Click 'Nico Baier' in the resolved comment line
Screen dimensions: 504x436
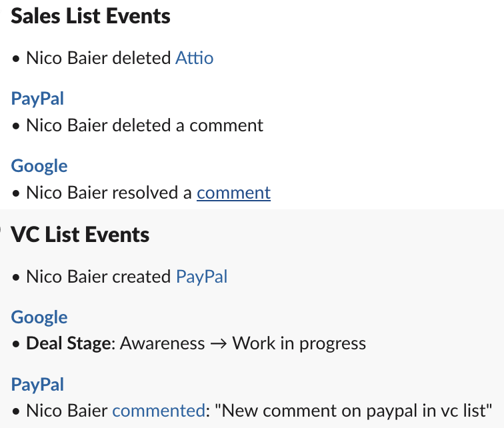tap(67, 193)
